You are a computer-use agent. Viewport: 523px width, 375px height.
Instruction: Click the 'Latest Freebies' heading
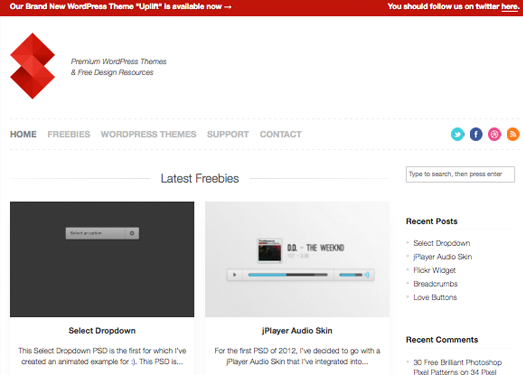click(200, 178)
